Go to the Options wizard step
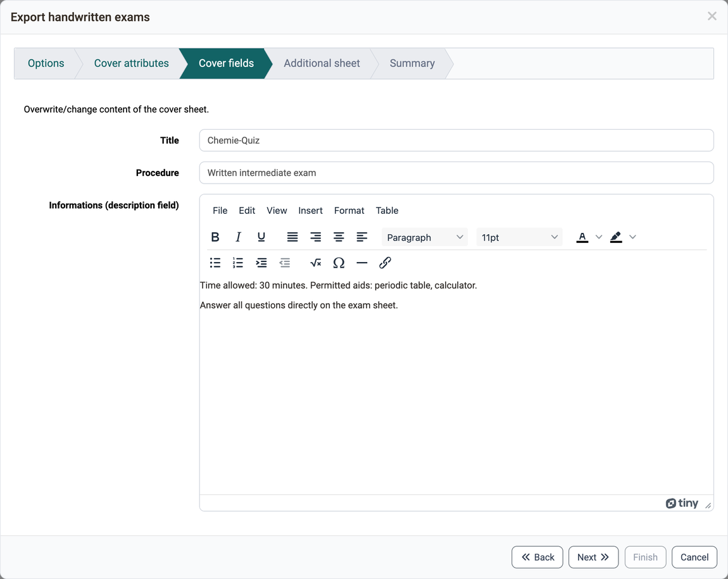 tap(46, 63)
